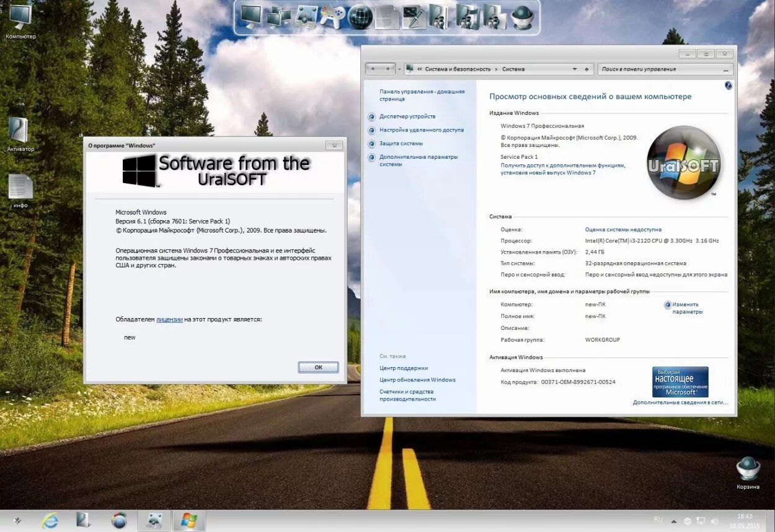This screenshot has height=532, width=775.
Task: Click the WORKGROUP value
Action: (x=603, y=340)
